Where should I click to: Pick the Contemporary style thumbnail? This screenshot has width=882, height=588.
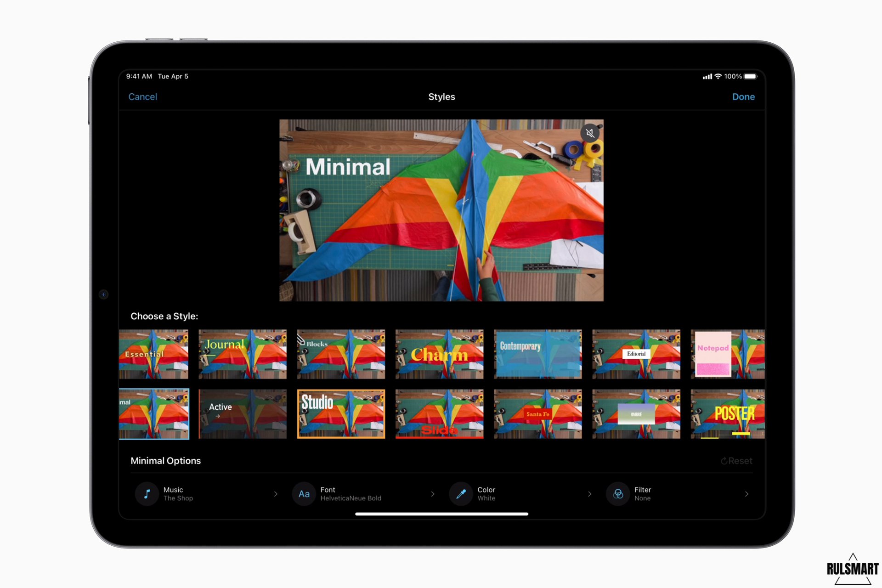537,354
